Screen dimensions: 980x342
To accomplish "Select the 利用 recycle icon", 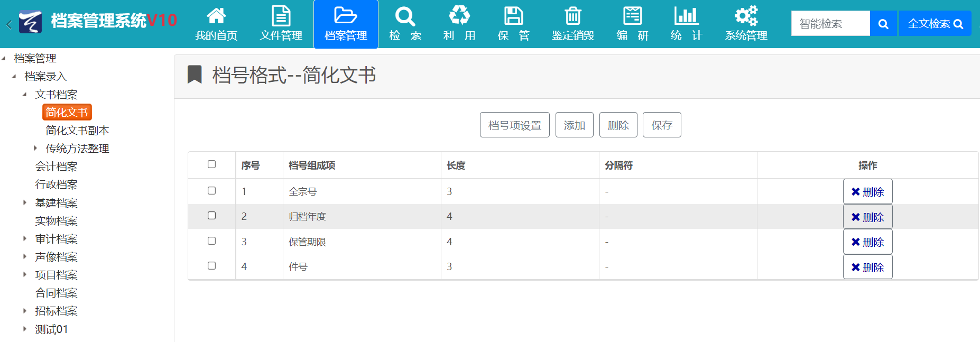I will pyautogui.click(x=459, y=16).
